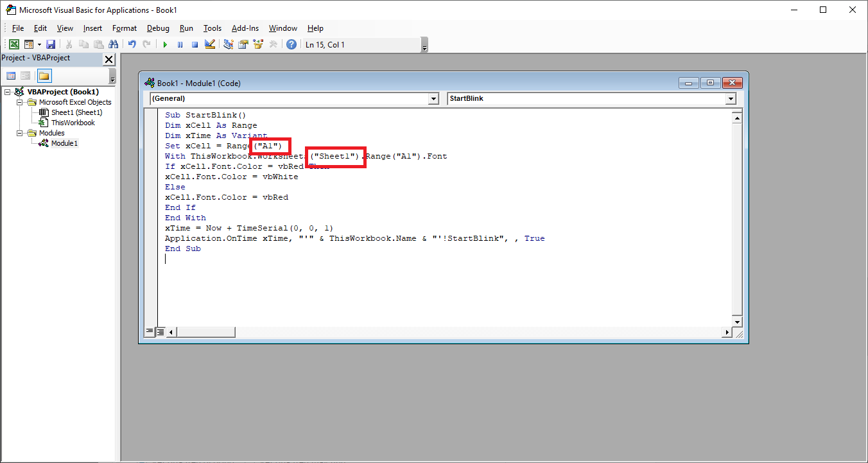Screen dimensions: 868x463
Task: Toggle Folders view in Project panel
Action: click(44, 76)
